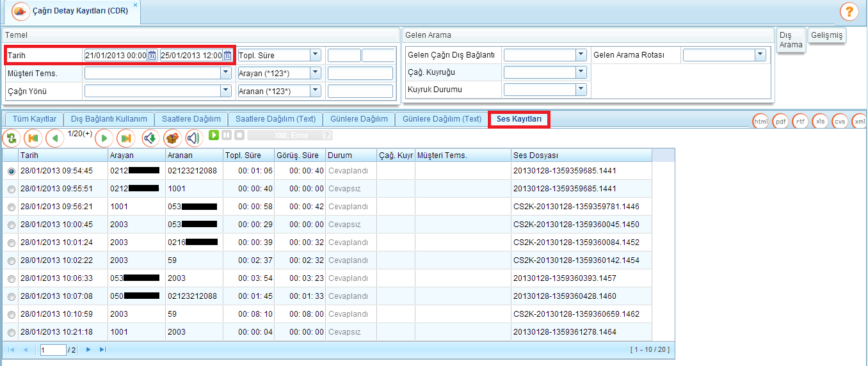
Task: Switch to the Tüm Kayıtlar tab
Action: click(35, 119)
